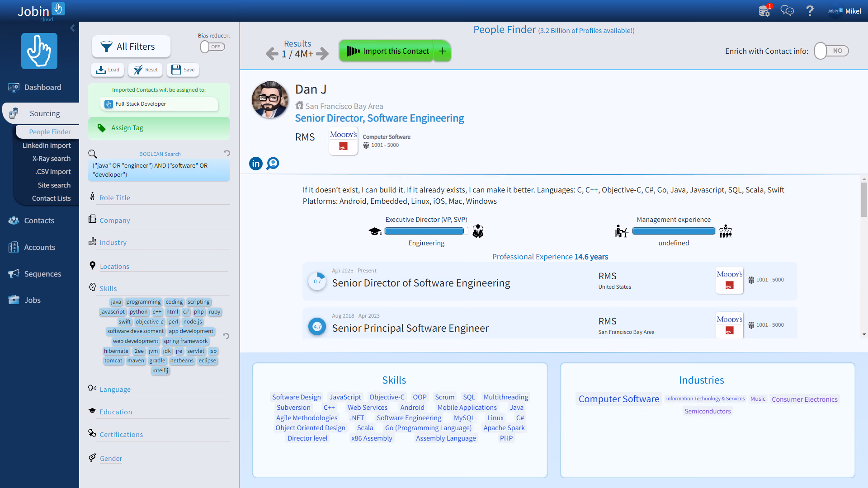The width and height of the screenshot is (868, 488).
Task: Open the chat messages icon in header
Action: tap(787, 11)
